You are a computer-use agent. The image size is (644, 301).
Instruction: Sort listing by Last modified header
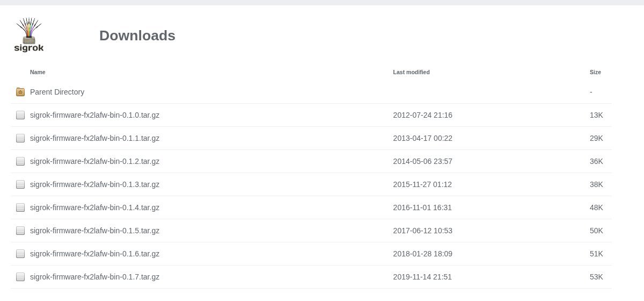(x=411, y=72)
